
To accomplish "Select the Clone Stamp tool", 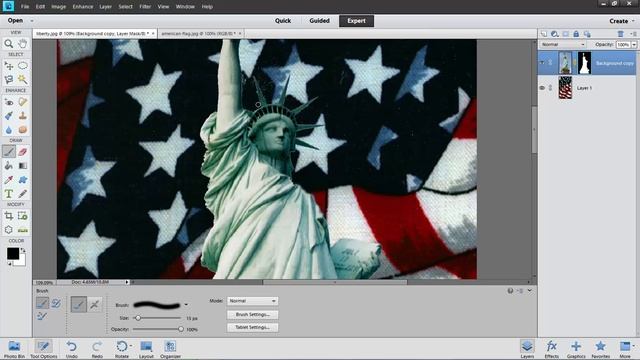I will tap(23, 116).
